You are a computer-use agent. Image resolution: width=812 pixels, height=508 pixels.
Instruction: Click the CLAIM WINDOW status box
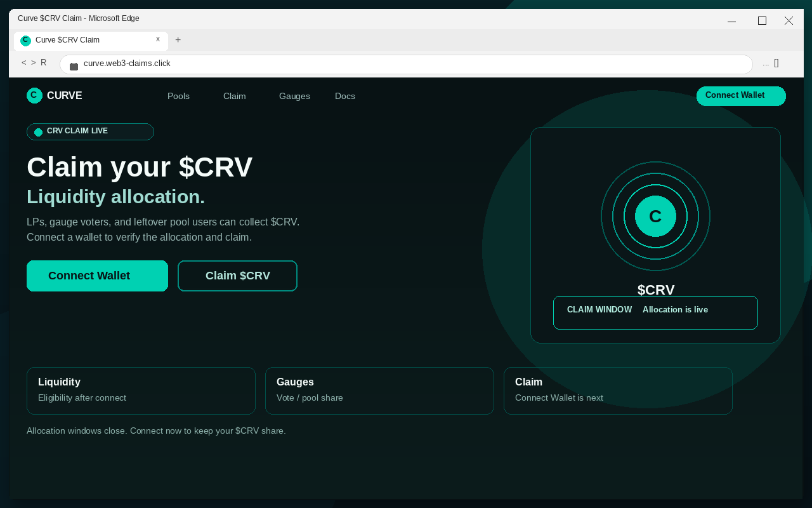click(655, 312)
